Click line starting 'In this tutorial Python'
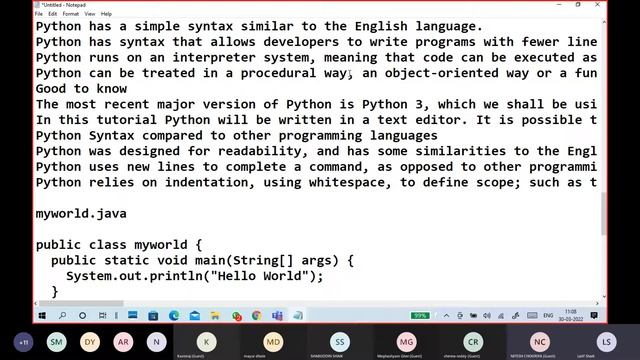 tap(316, 120)
